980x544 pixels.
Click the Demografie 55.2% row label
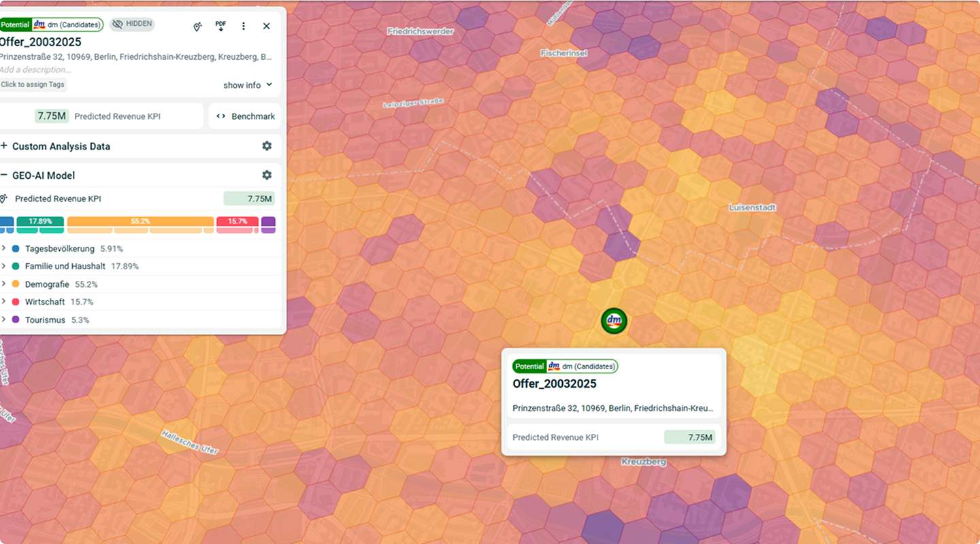[x=61, y=284]
